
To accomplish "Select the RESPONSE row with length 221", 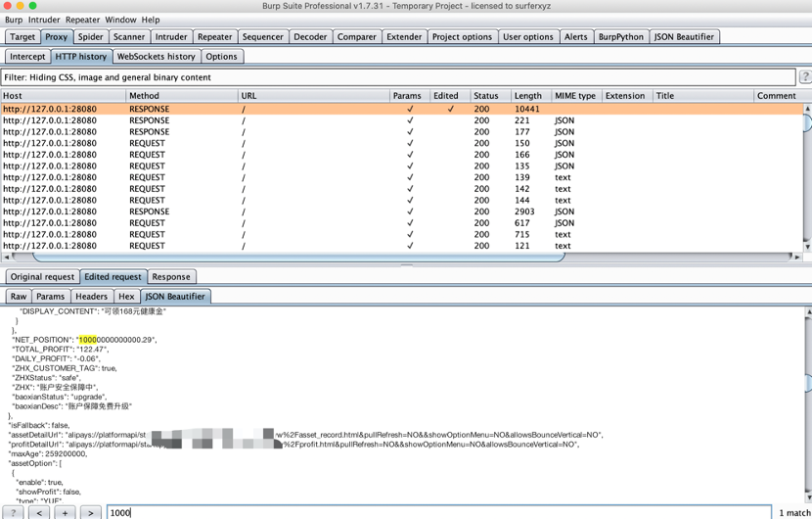I will point(402,120).
